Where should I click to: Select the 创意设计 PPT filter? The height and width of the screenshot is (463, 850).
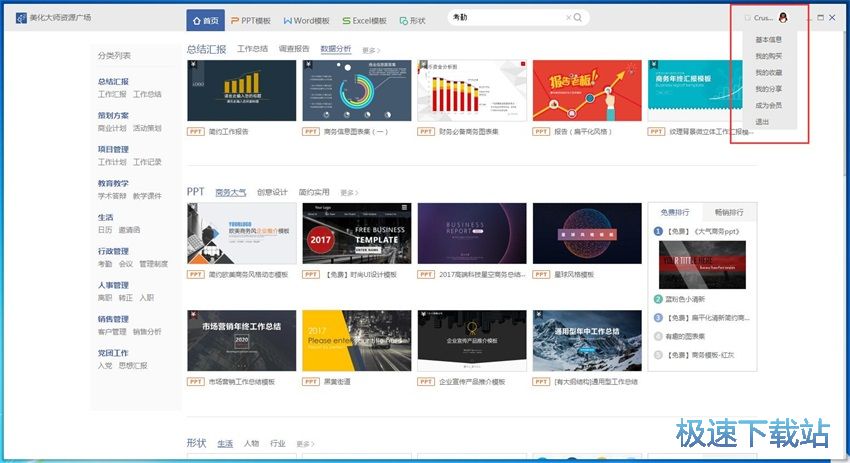(272, 192)
